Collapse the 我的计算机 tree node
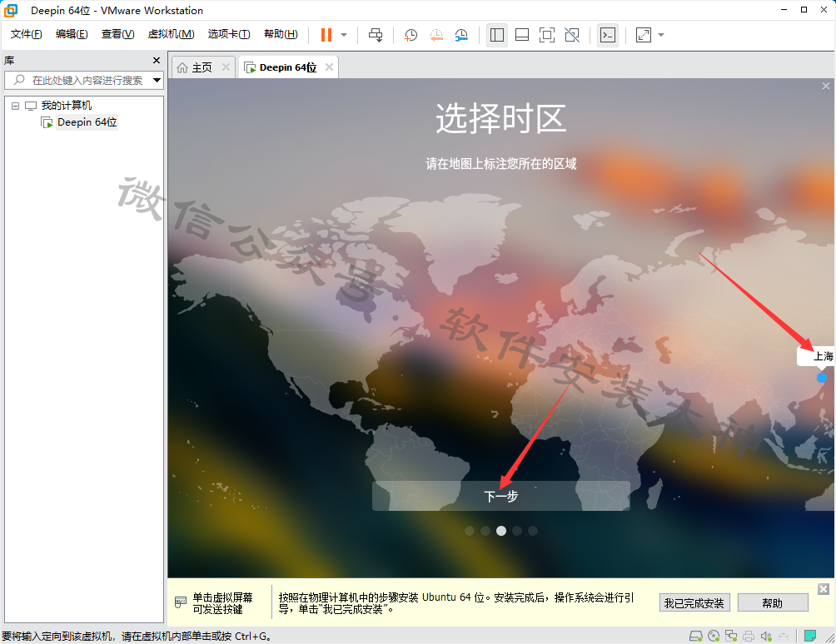Image resolution: width=836 pixels, height=644 pixels. point(16,106)
